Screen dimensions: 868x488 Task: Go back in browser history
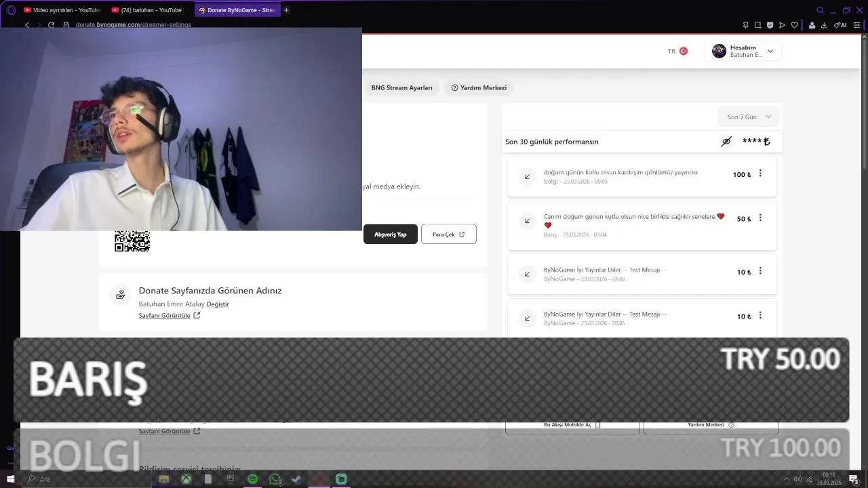point(26,25)
